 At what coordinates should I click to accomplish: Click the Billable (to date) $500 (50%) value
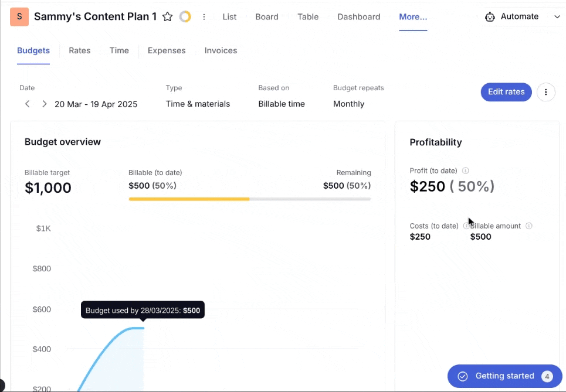coord(152,186)
